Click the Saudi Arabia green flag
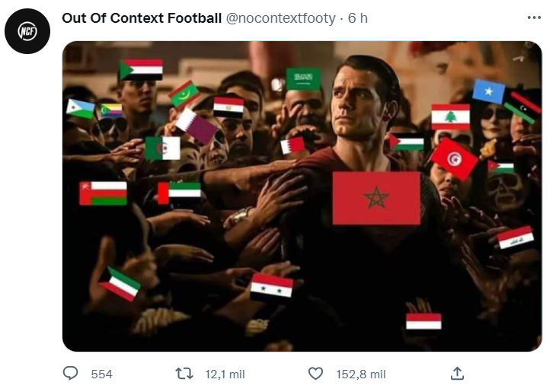Image resolution: width=556 pixels, height=392 pixels. 303,79
